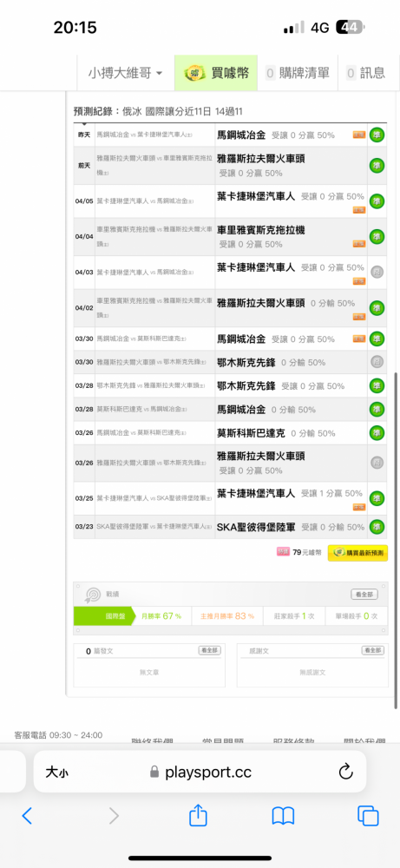Click 看全部 button in 戰績 section
Image resolution: width=400 pixels, height=868 pixels.
coord(364,594)
